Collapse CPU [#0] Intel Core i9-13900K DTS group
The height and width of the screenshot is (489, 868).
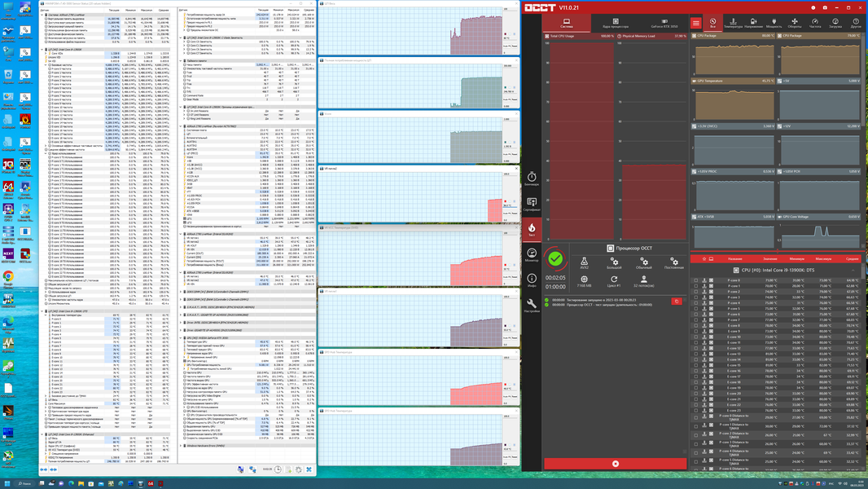(853, 271)
